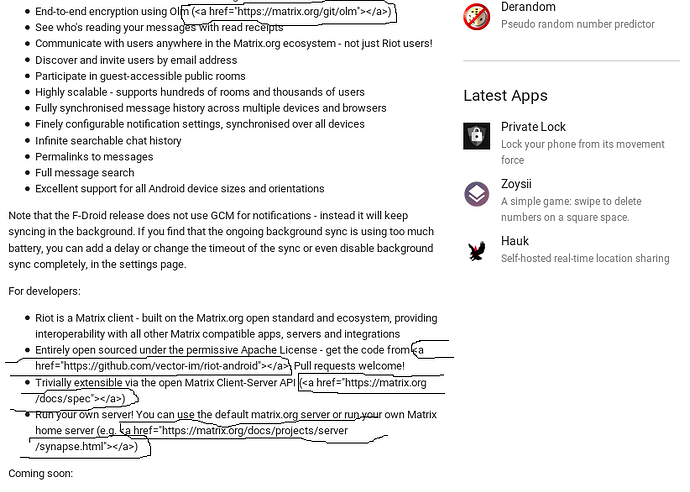Click the Private Lock app icon
This screenshot has width=690, height=492.
[x=477, y=136]
